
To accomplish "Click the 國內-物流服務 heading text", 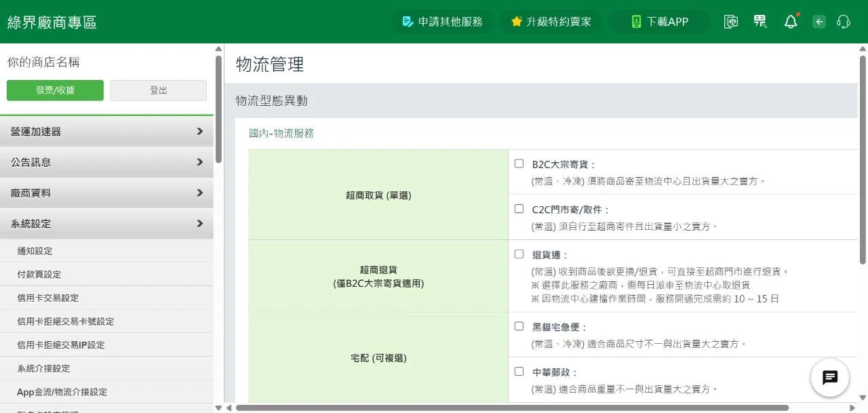I will [281, 134].
